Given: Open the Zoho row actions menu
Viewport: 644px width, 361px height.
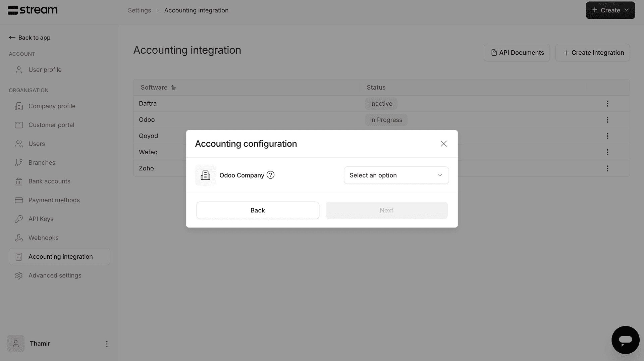Looking at the screenshot, I should 607,168.
